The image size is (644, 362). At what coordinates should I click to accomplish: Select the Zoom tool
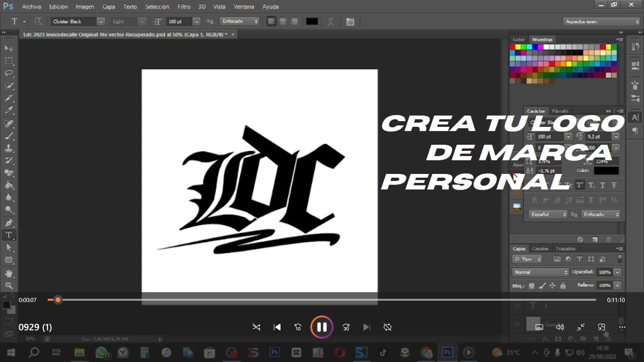click(x=9, y=285)
